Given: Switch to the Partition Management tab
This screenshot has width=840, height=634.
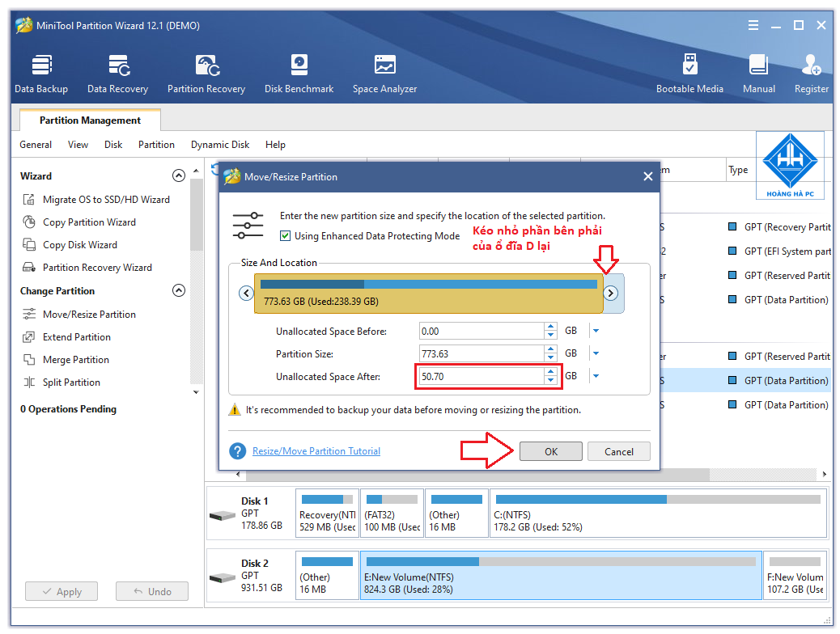Looking at the screenshot, I should (x=89, y=120).
